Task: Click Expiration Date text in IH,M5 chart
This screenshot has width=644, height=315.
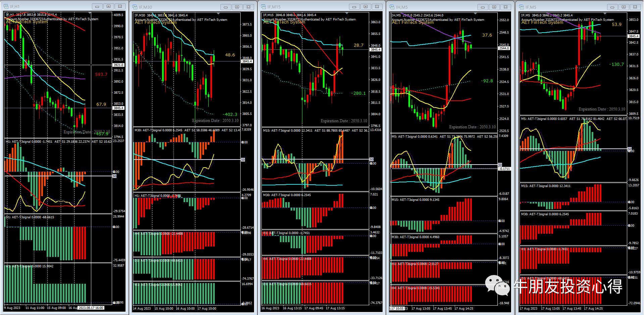Action: [x=472, y=127]
